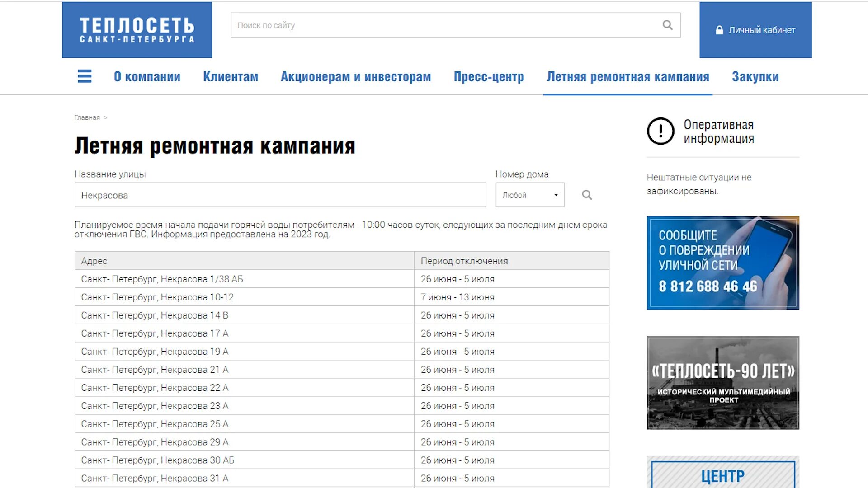Select row Некрасова 19 А
This screenshot has width=868, height=488.
click(x=342, y=351)
